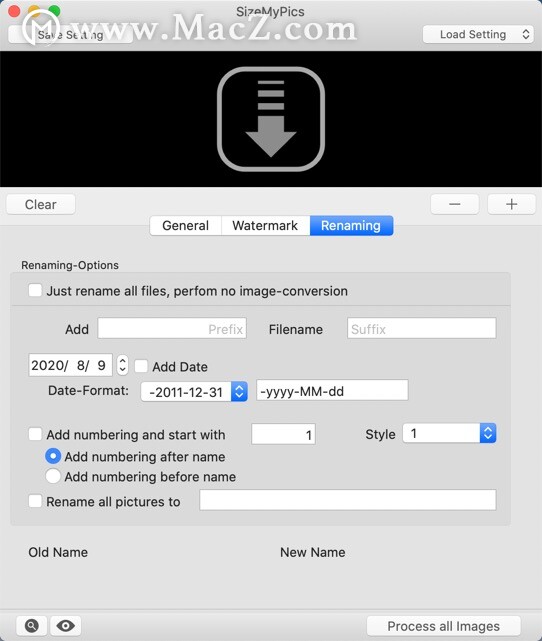The height and width of the screenshot is (641, 542).
Task: Check Rename all pictures to option
Action: [x=35, y=501]
